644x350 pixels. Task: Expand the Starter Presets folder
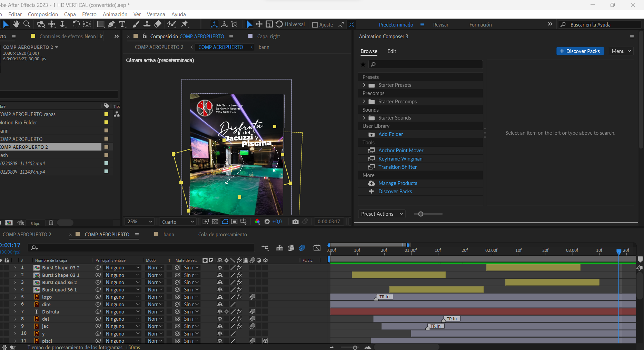tap(364, 85)
